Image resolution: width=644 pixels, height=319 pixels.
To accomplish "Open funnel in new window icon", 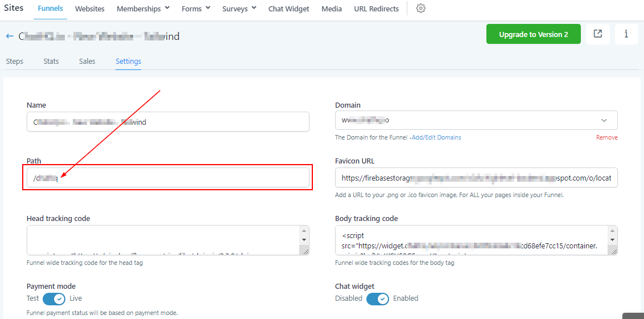I will (x=598, y=34).
